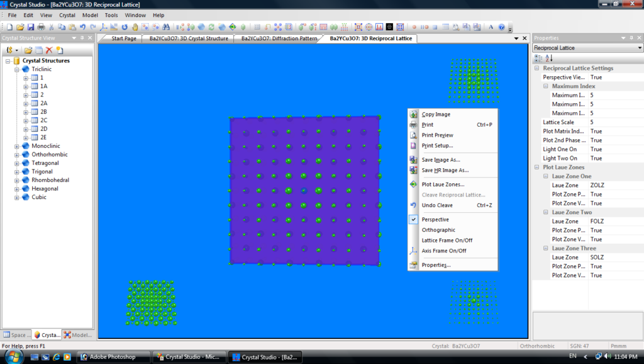Click the binoculars Find icon
644x364 pixels.
(166, 27)
